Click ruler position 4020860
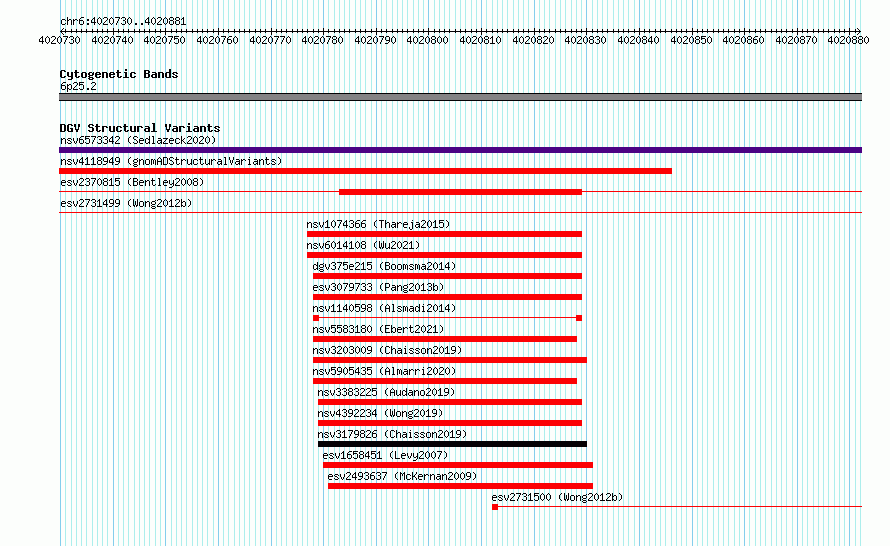 (x=743, y=40)
